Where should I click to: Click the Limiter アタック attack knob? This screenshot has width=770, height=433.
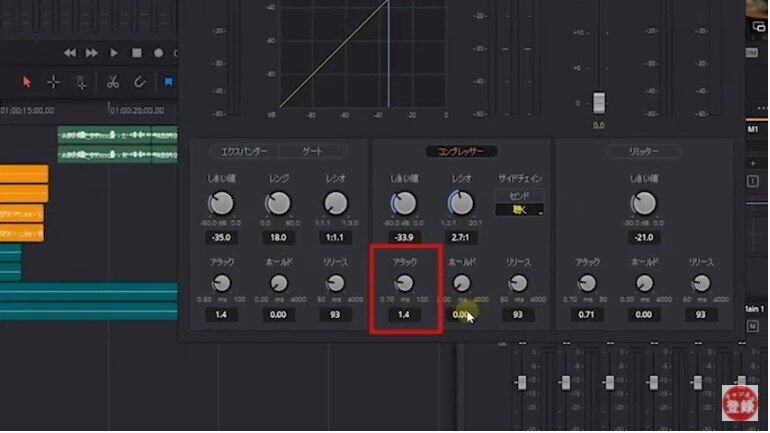coord(587,283)
